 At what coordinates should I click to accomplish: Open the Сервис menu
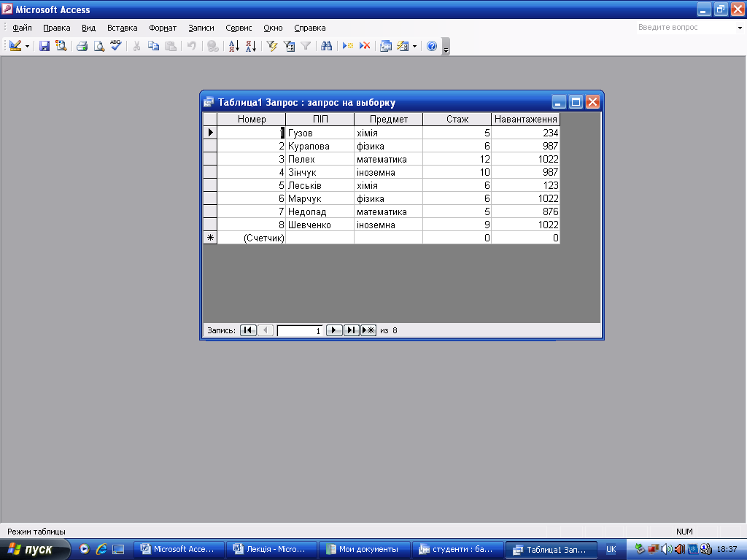coord(239,28)
